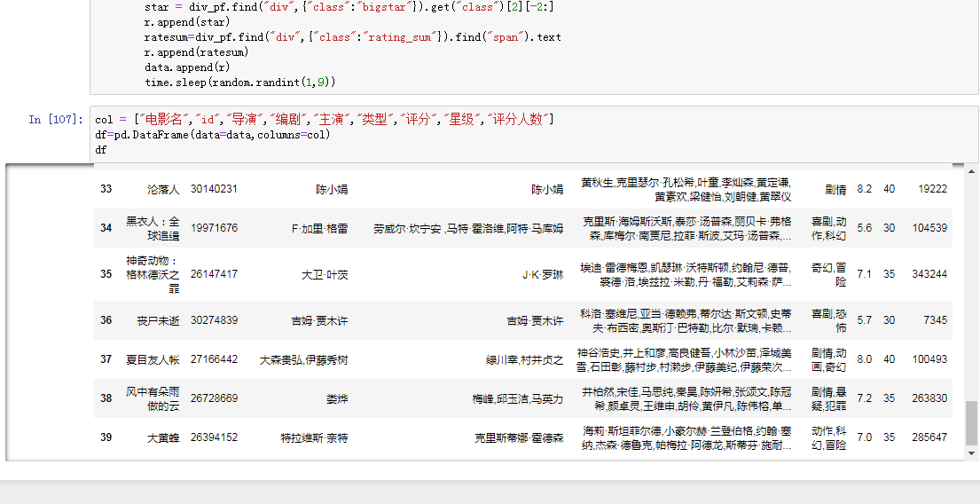Screen dimensions: 980x504
Task: Click the rating count 343244
Action: (929, 274)
